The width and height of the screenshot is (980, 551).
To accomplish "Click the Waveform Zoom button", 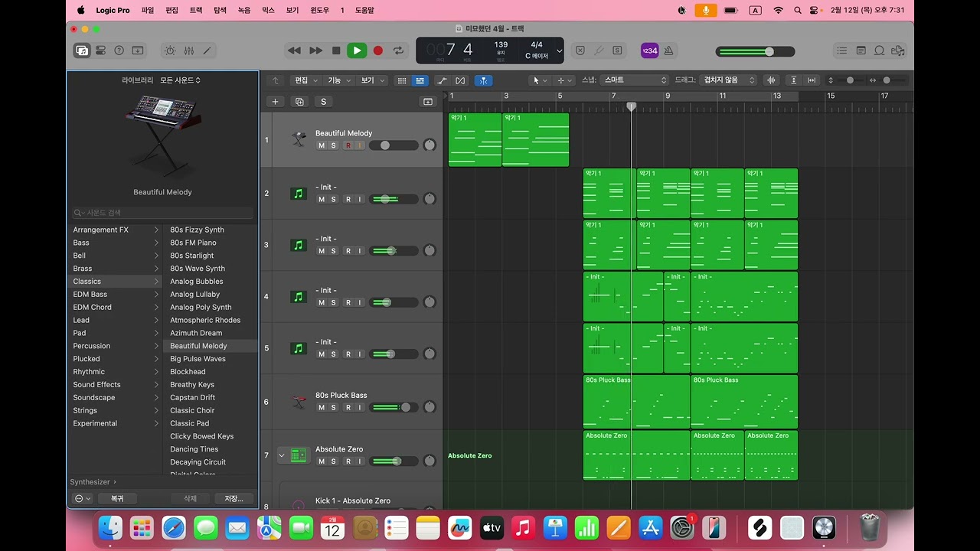I will [x=771, y=80].
